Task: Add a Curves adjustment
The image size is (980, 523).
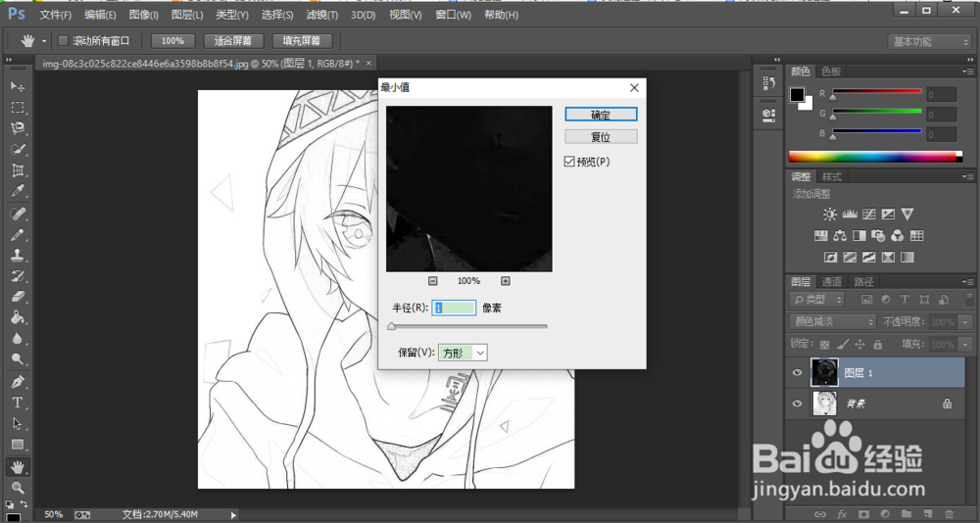Action: tap(868, 214)
